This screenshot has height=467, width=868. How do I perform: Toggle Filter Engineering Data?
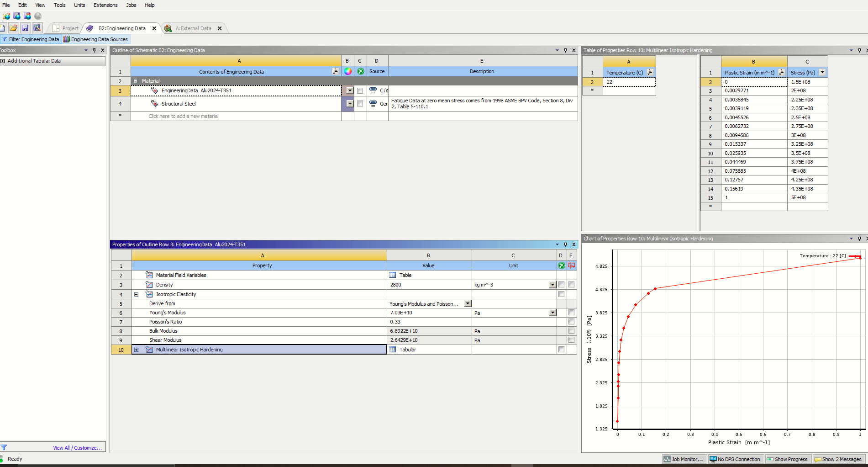tap(31, 39)
